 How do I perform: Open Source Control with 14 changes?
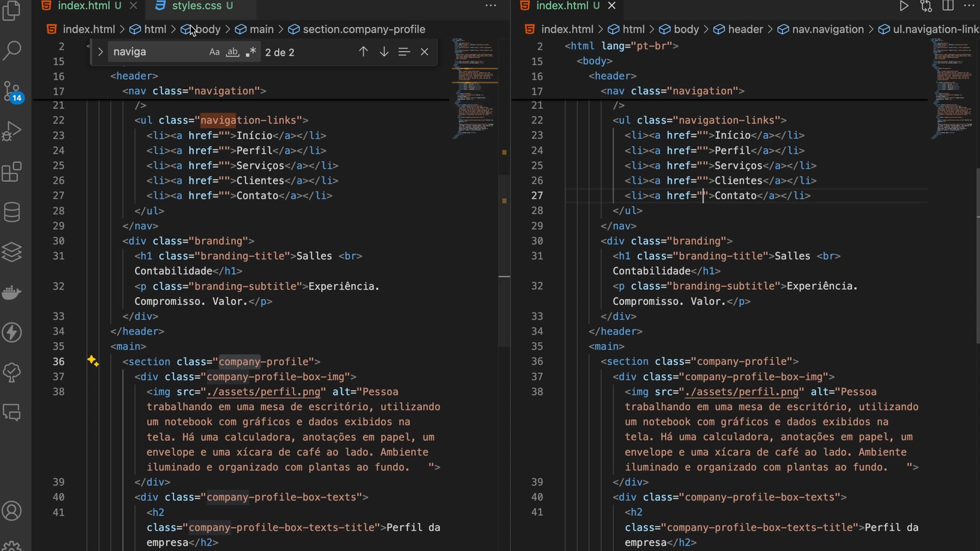pos(12,91)
